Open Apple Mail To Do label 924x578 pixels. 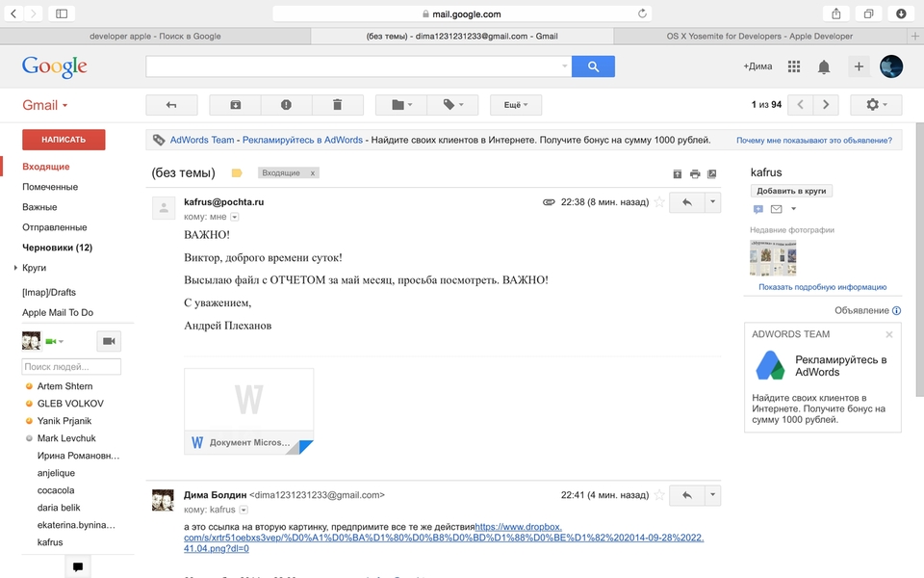point(58,312)
